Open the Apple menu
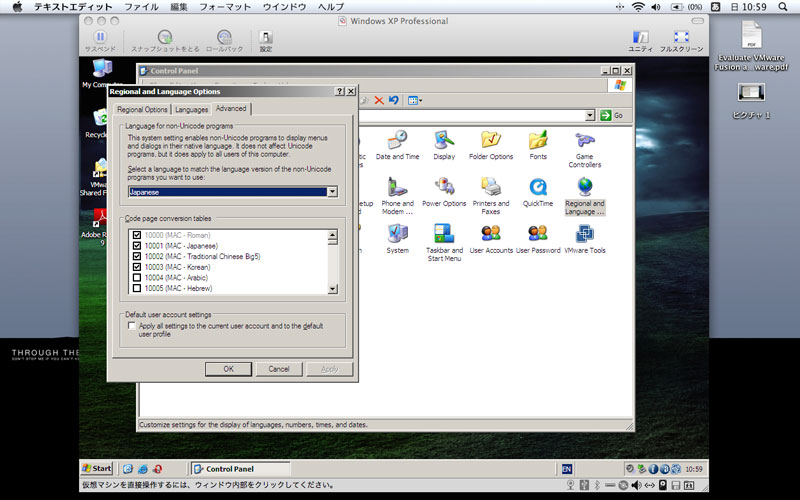The height and width of the screenshot is (500, 800). click(17, 7)
